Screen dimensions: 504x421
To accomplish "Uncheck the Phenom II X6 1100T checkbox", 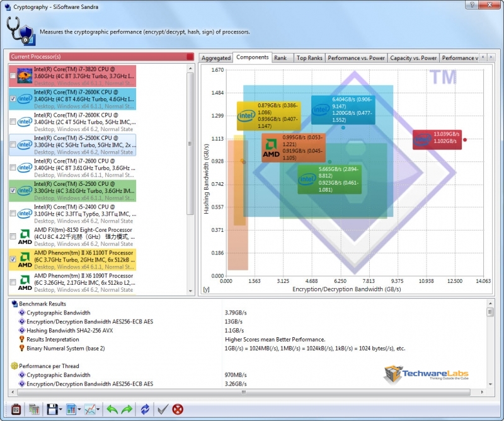I will pyautogui.click(x=13, y=259).
